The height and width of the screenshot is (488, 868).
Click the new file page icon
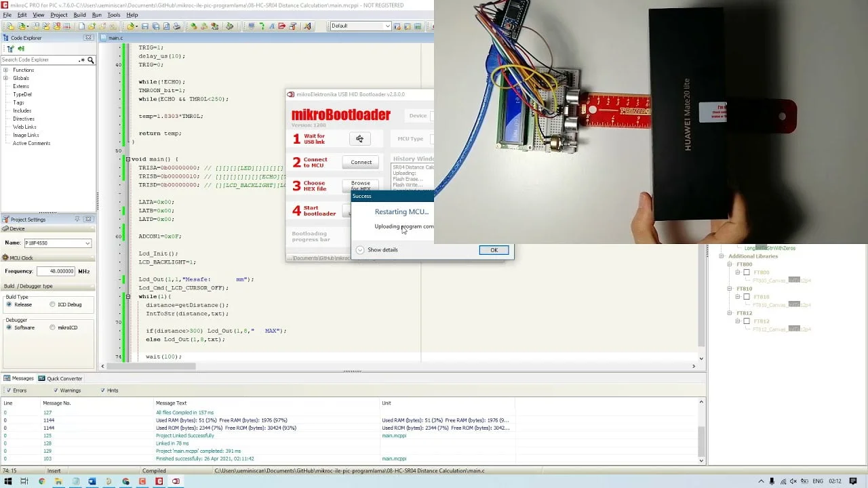coord(81,26)
